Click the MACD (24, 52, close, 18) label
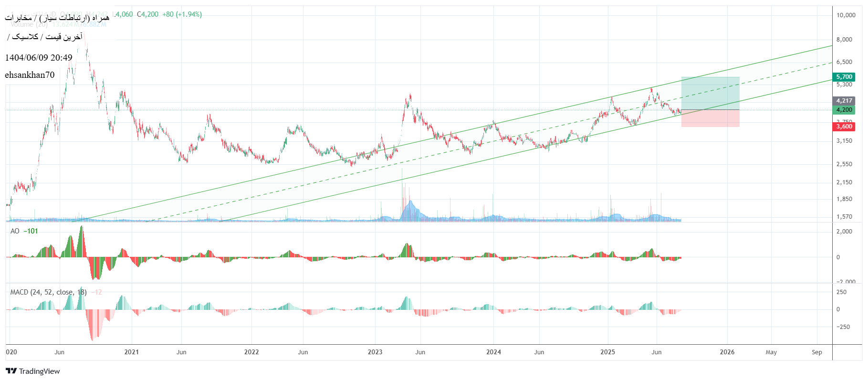This screenshot has width=868, height=381. tap(49, 292)
